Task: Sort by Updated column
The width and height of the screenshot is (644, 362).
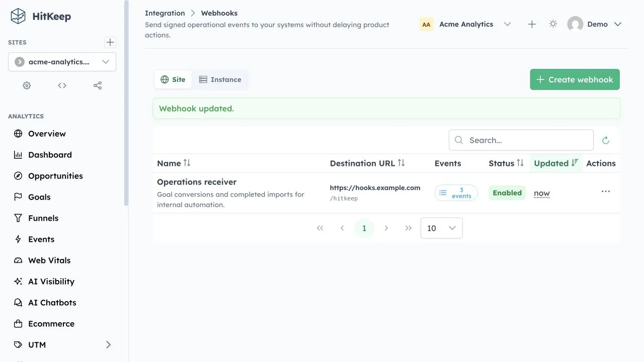Action: (x=556, y=163)
